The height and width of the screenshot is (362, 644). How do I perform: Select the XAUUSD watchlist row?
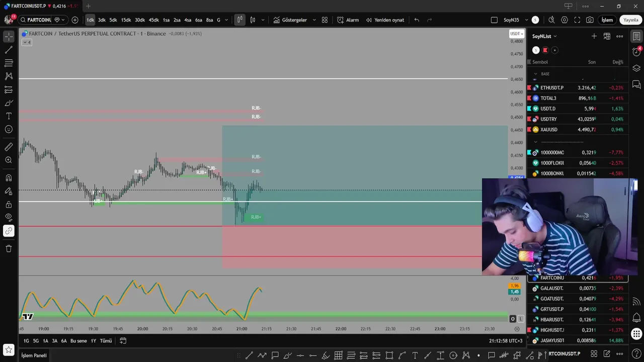(x=577, y=129)
